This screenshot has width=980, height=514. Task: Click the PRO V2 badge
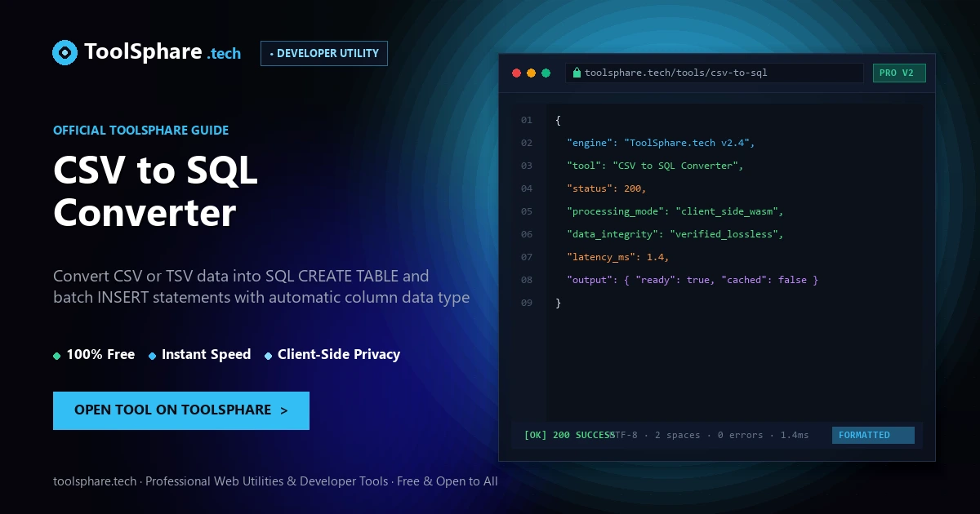[899, 73]
